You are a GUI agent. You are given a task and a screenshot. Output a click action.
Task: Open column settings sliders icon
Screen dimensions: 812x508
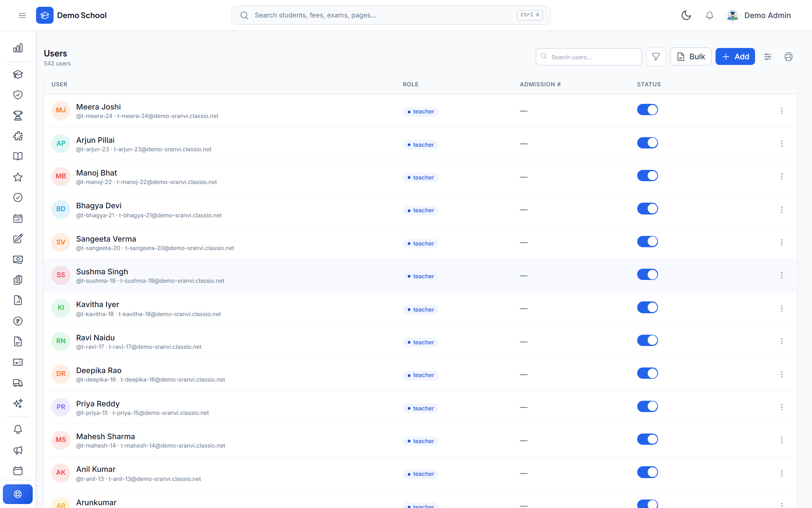768,57
